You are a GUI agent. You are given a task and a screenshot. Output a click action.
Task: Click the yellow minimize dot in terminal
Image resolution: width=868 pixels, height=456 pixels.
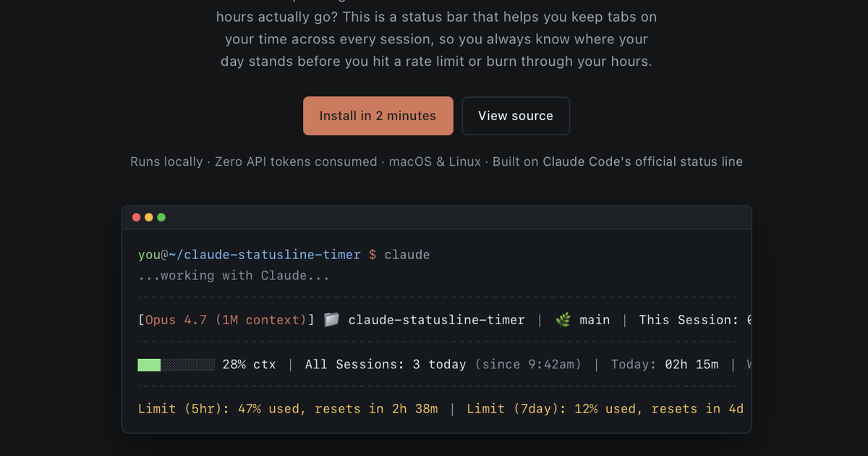coord(149,217)
